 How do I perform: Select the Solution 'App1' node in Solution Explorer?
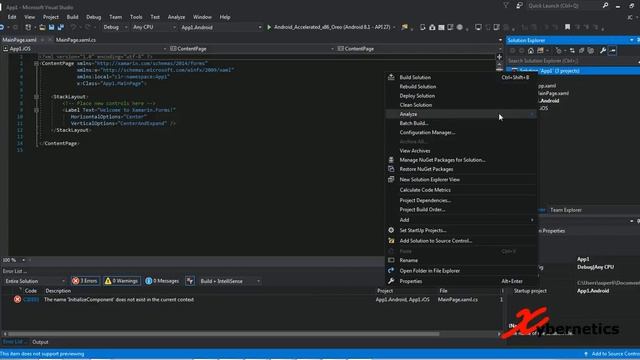point(573,71)
